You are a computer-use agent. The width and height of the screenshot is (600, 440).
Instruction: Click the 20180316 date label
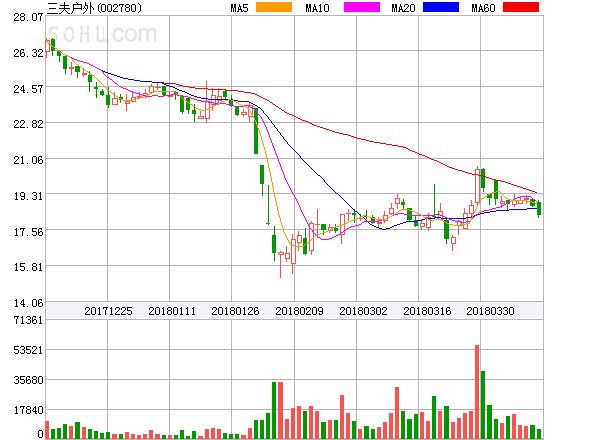tap(427, 311)
